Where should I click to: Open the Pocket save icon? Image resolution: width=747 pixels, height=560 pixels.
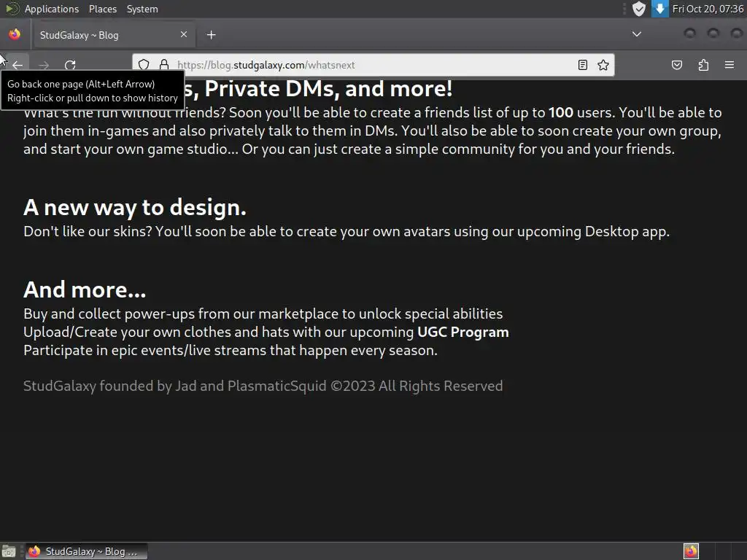click(x=676, y=65)
